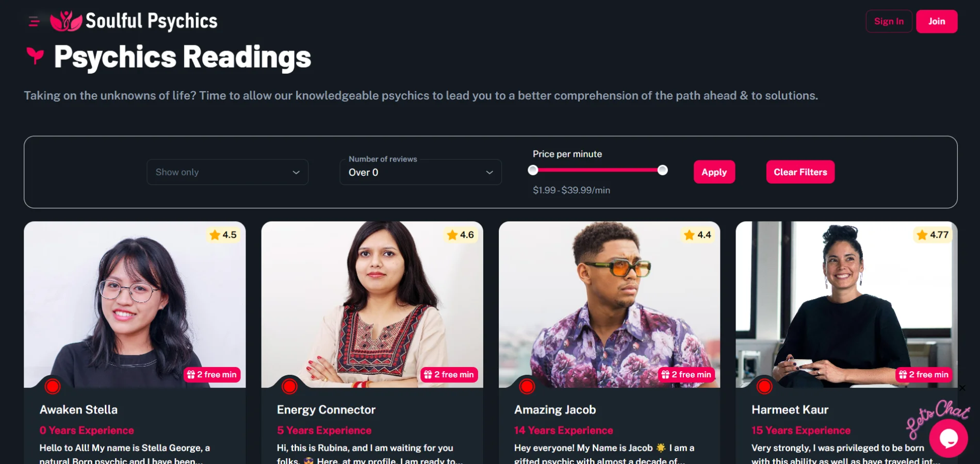The height and width of the screenshot is (464, 980).
Task: Open the Let's Chat bubble
Action: click(948, 438)
